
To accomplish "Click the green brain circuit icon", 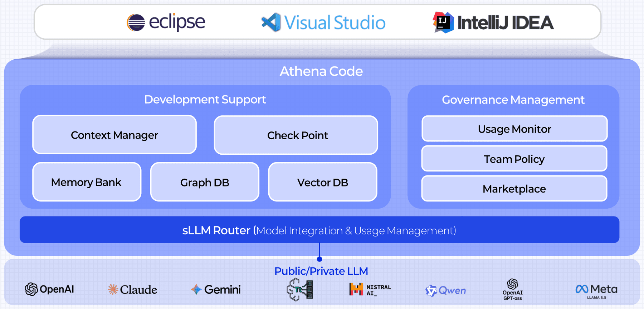I will [300, 289].
